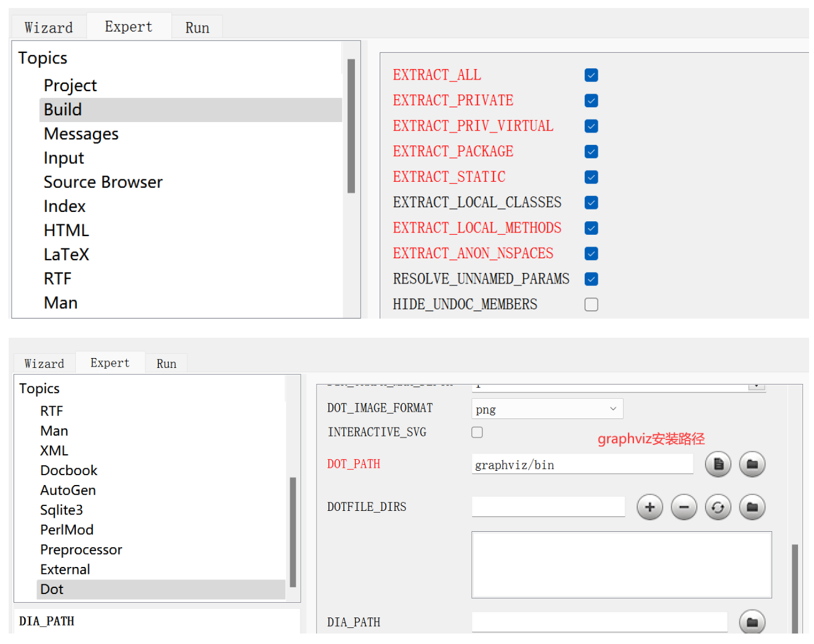Viewport: 814px width, 644px height.
Task: Select the HTML topic in the Topics list
Action: [66, 230]
